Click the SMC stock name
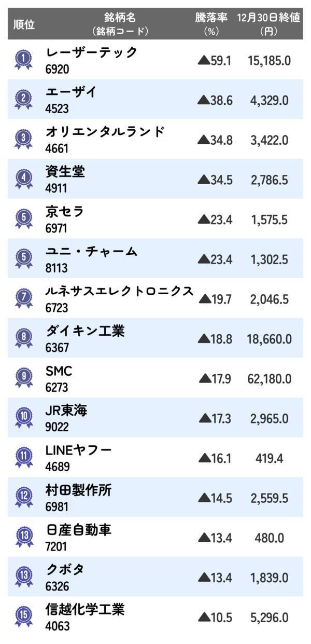 [x=59, y=371]
